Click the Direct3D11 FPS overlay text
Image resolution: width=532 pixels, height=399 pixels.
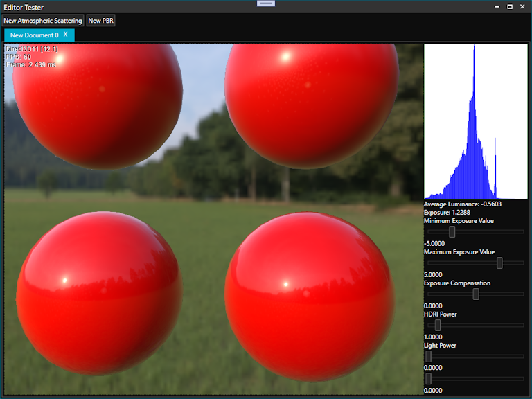[x=31, y=57]
